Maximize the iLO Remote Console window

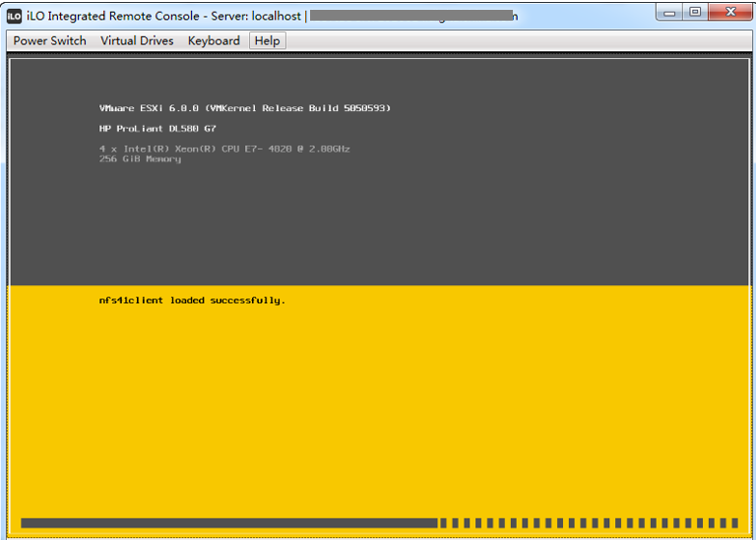tap(695, 12)
